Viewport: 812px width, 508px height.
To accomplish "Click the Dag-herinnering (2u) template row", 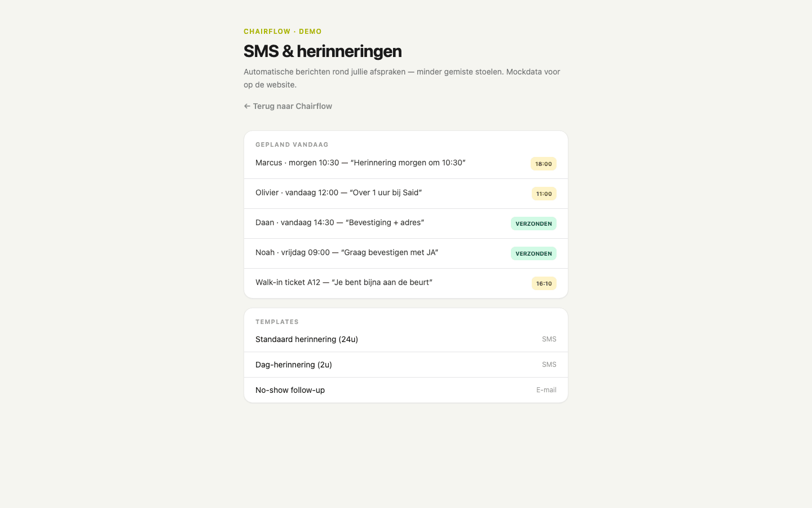I will coord(293,365).
